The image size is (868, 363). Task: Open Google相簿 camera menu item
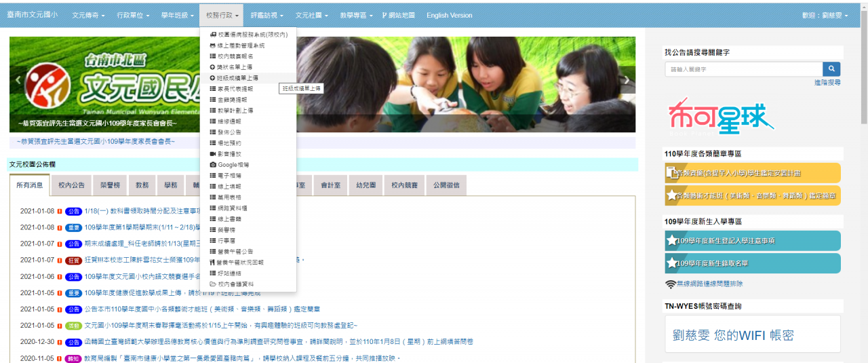[x=233, y=165]
